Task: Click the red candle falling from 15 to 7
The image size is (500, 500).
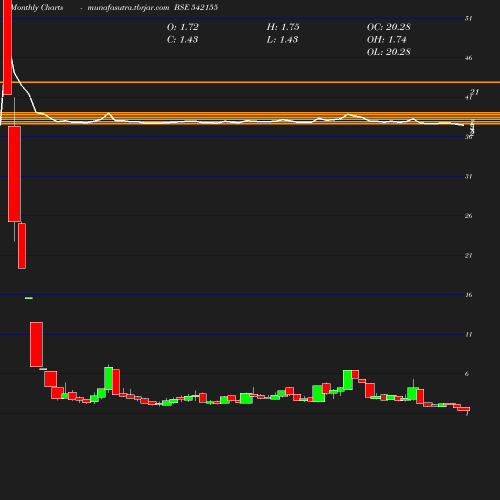Action: [x=36, y=344]
